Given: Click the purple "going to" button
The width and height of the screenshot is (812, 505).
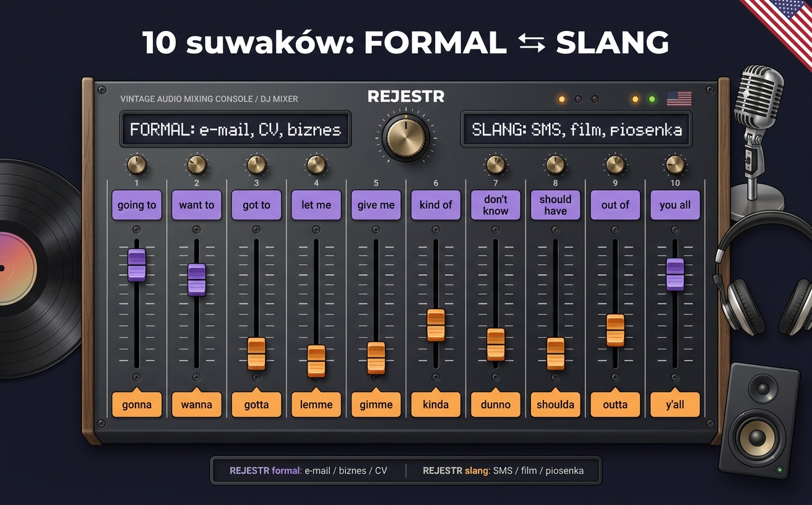Looking at the screenshot, I should click(137, 205).
